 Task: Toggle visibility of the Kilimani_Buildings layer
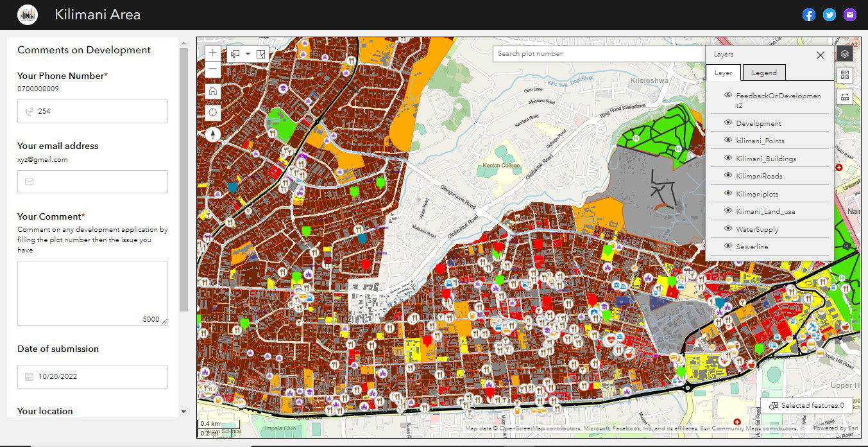click(x=728, y=158)
